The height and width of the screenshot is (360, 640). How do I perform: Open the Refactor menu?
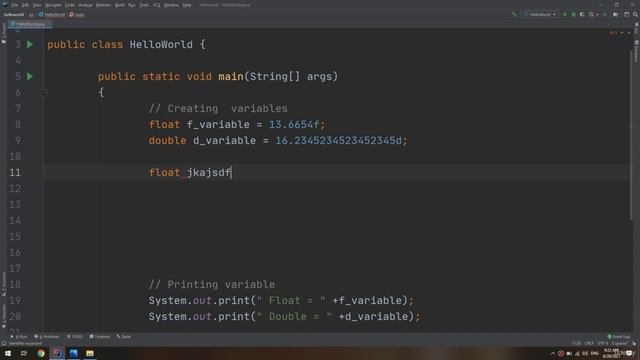coord(104,5)
